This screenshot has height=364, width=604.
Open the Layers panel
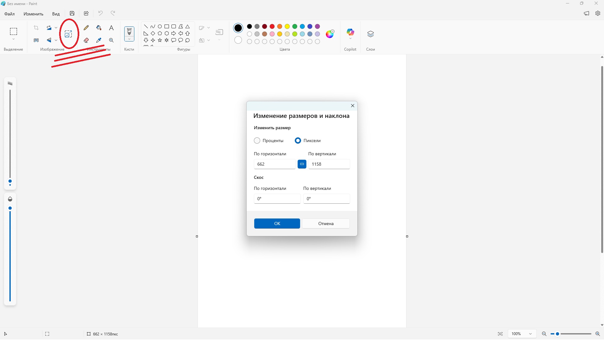click(371, 34)
